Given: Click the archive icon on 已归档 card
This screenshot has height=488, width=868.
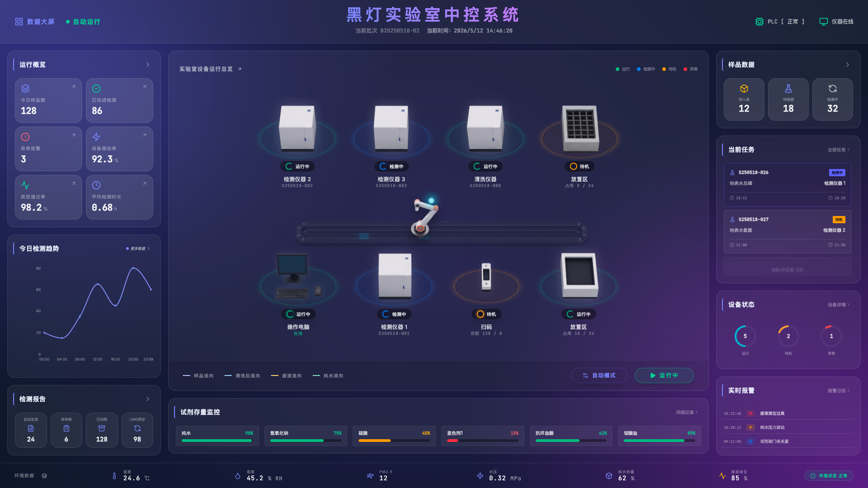Looking at the screenshot, I should [102, 428].
